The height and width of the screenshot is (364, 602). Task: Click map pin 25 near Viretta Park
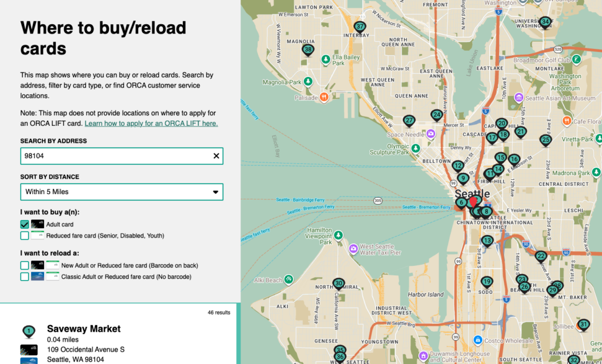point(546,140)
